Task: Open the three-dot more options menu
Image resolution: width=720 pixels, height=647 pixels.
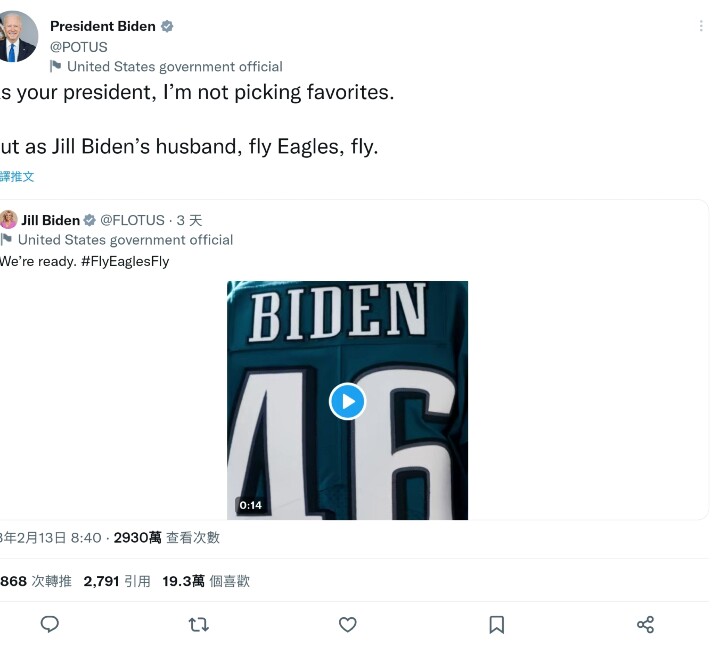Action: tap(702, 27)
